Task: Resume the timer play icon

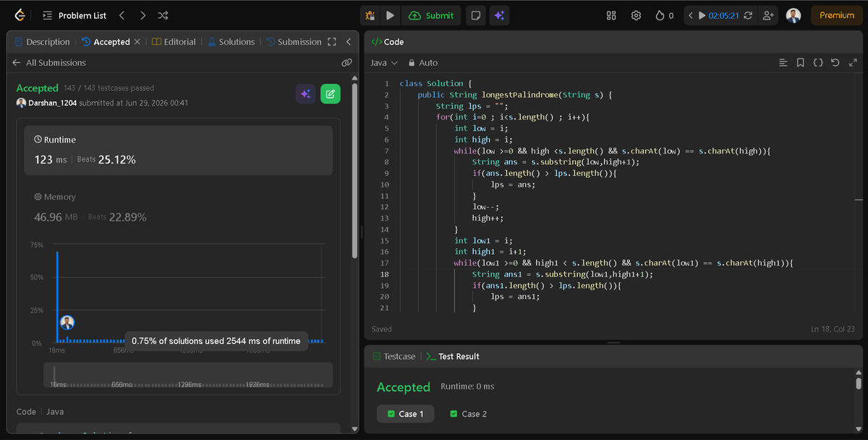Action: pos(702,15)
